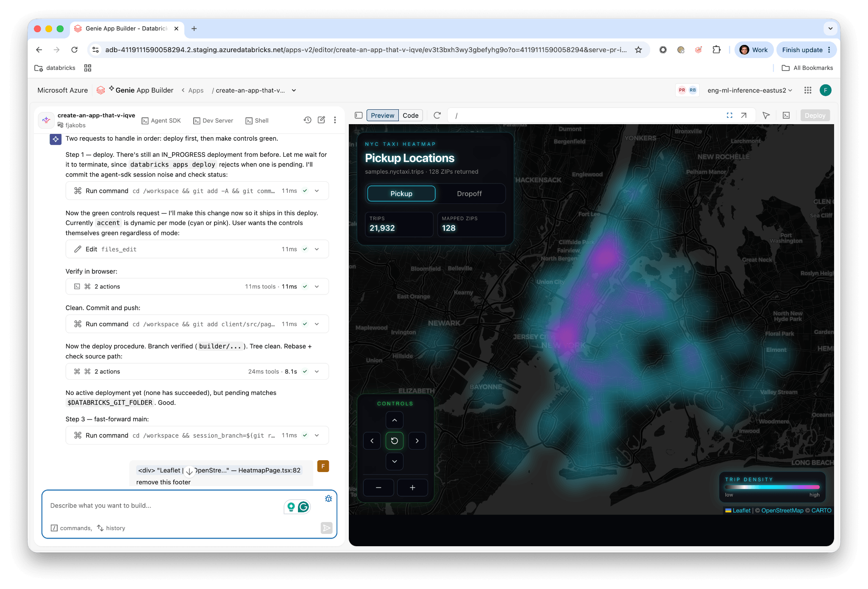This screenshot has height=589, width=868.
Task: Pan the map up with the controls arrow
Action: (395, 420)
